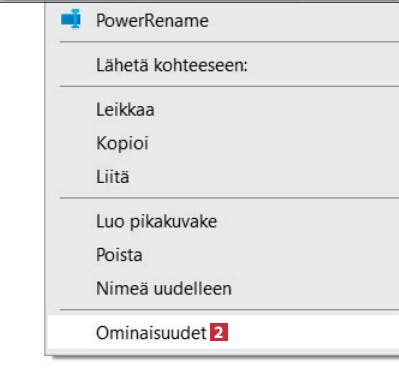This screenshot has height=375, width=399.
Task: Trigger the Poista delete entry
Action: (x=223, y=255)
